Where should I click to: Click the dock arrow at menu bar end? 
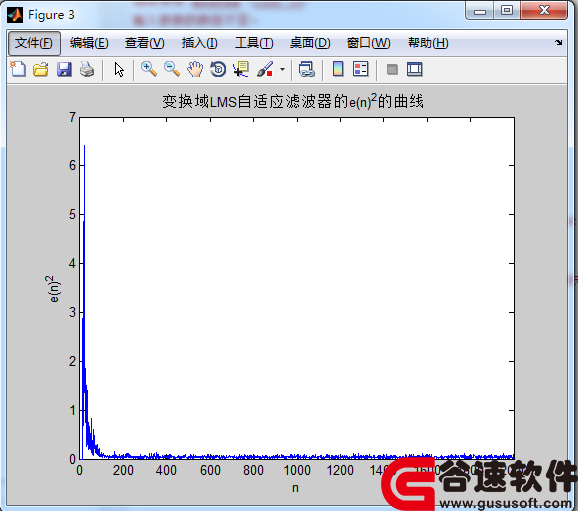pos(558,43)
